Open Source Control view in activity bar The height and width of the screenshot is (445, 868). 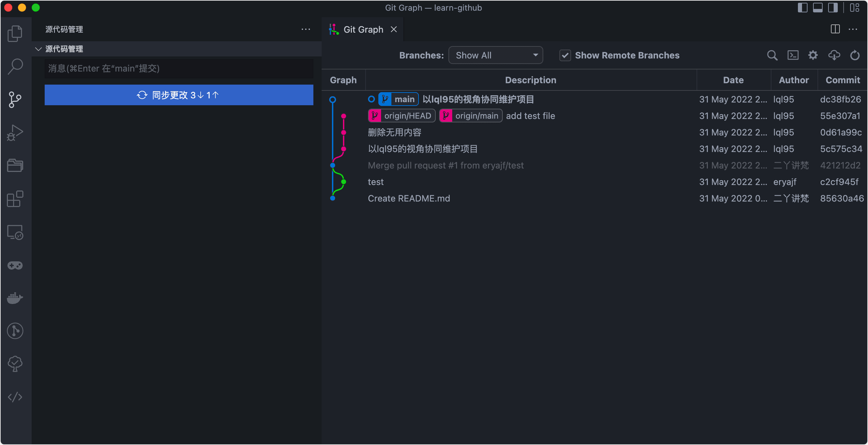[x=15, y=99]
